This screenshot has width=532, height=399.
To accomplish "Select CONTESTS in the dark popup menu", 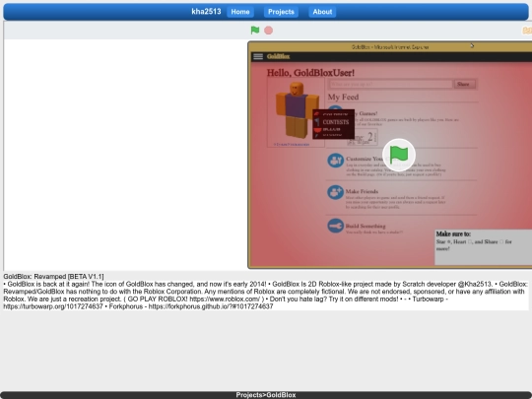I will click(336, 122).
